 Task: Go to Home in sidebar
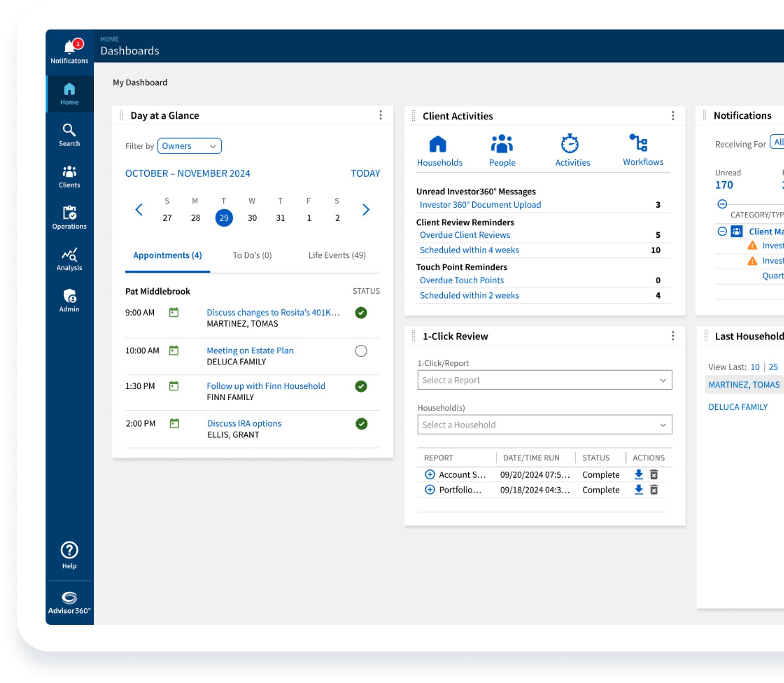point(69,94)
